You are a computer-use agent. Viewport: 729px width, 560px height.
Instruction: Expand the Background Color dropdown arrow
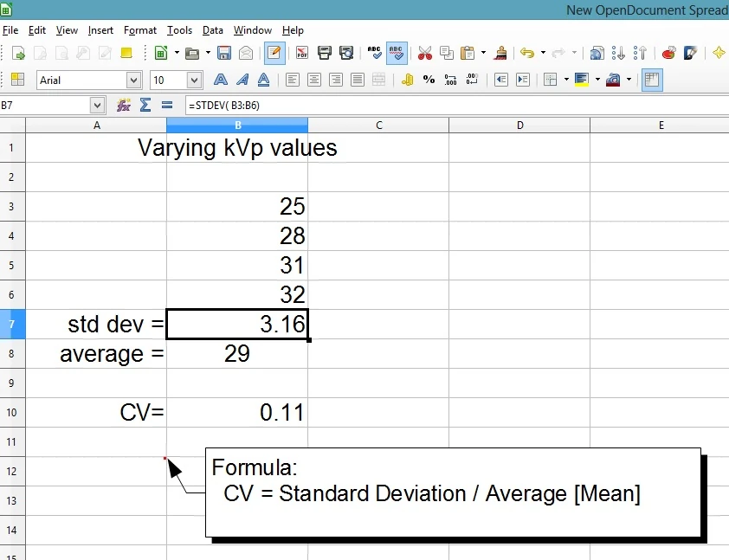tap(597, 80)
